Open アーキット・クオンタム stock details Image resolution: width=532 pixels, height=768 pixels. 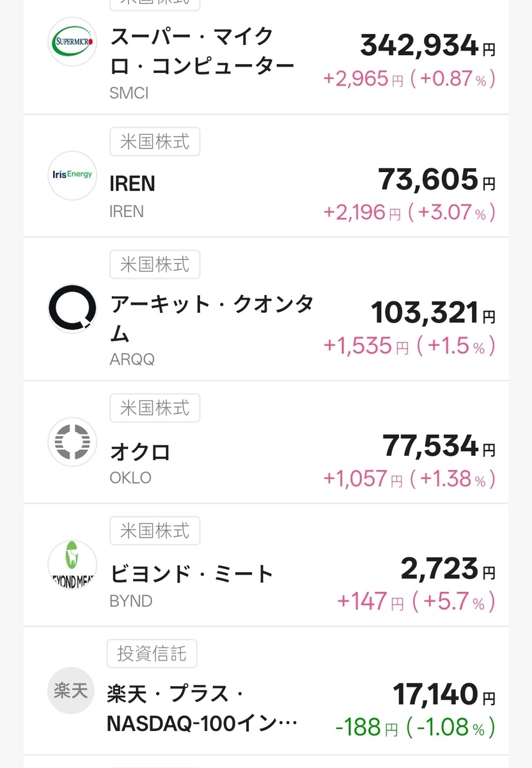tap(212, 318)
